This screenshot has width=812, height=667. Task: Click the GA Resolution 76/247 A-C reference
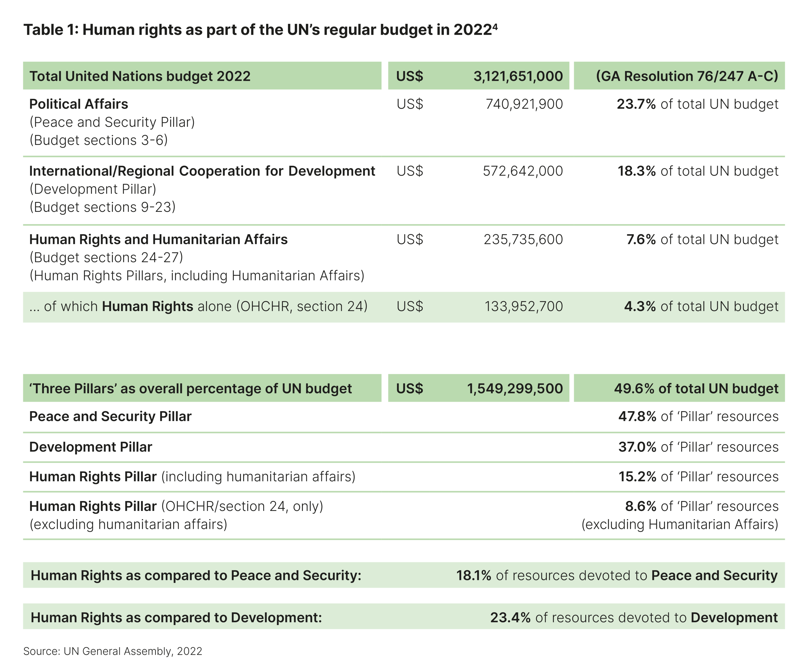687,76
